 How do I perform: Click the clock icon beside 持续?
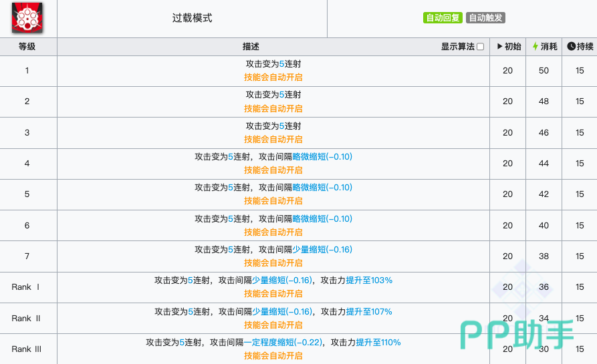tap(571, 47)
